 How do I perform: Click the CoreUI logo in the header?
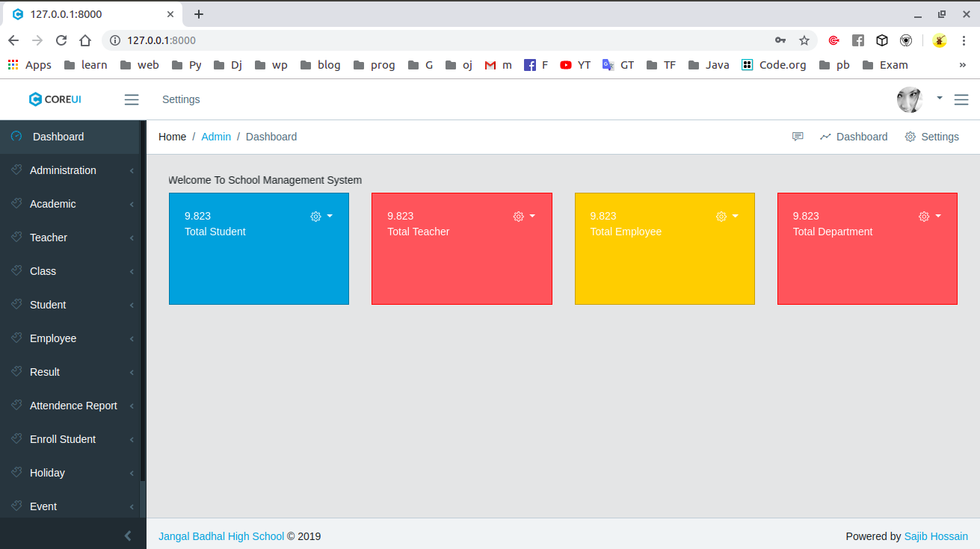[x=55, y=99]
